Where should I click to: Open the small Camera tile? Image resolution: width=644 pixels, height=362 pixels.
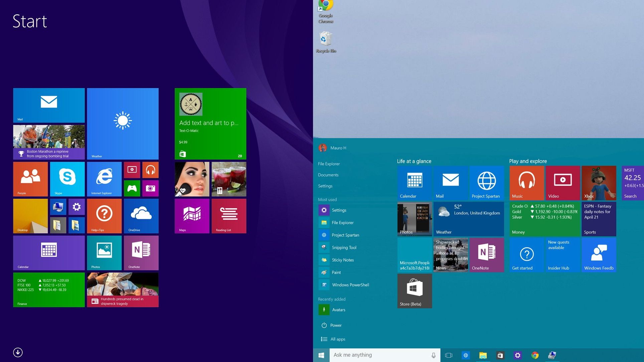pos(150,189)
